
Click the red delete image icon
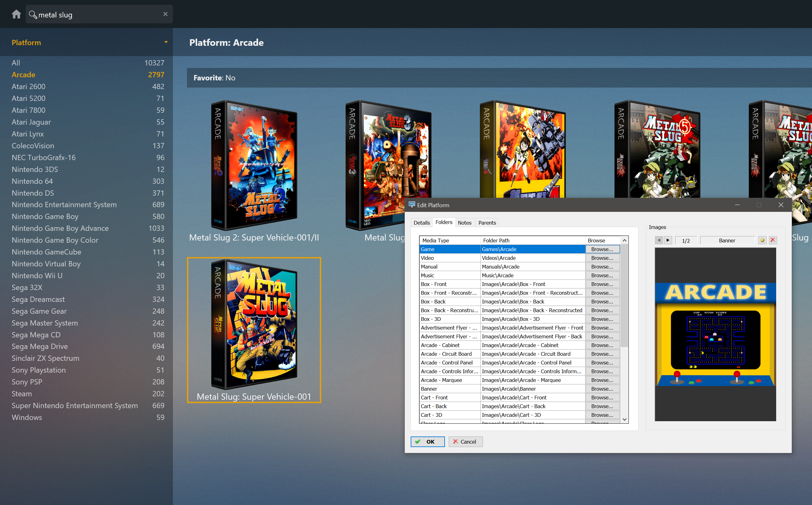(x=773, y=240)
